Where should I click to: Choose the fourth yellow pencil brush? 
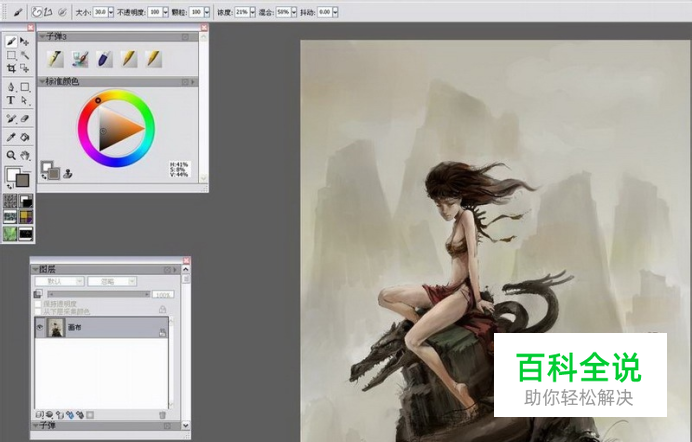pos(129,59)
